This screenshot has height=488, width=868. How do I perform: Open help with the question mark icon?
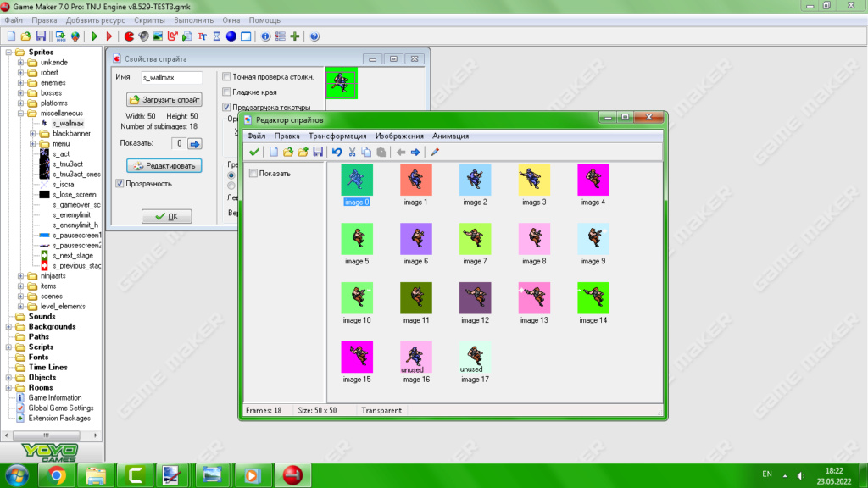(x=314, y=36)
